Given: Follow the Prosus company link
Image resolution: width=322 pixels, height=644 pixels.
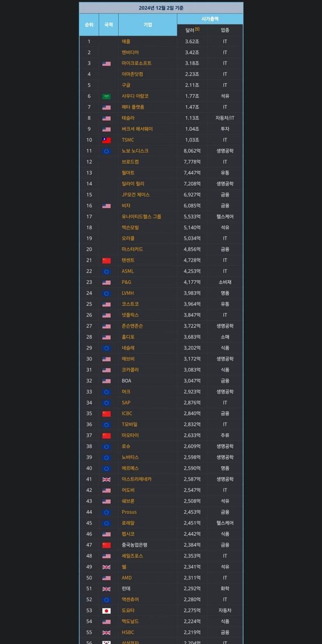Looking at the screenshot, I should coord(129,512).
